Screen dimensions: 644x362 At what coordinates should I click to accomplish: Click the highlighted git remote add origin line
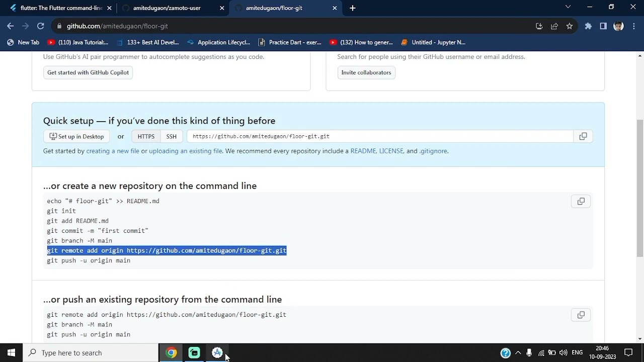tap(167, 250)
